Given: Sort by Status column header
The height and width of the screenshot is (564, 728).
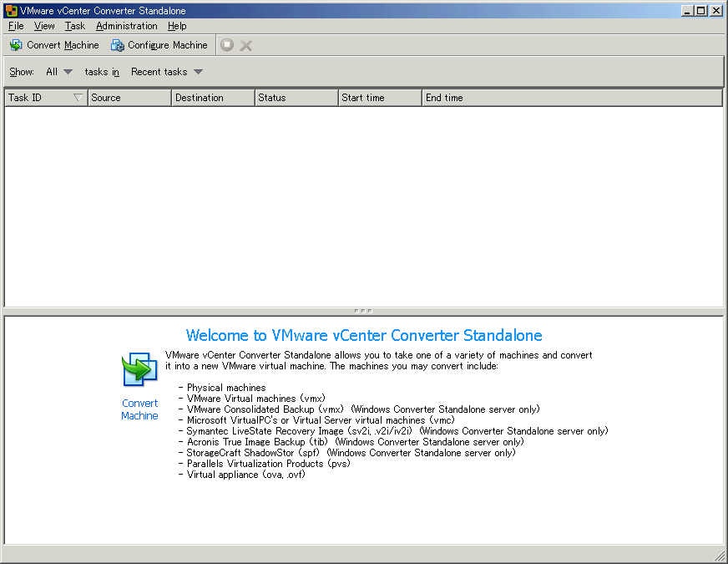Looking at the screenshot, I should (296, 98).
